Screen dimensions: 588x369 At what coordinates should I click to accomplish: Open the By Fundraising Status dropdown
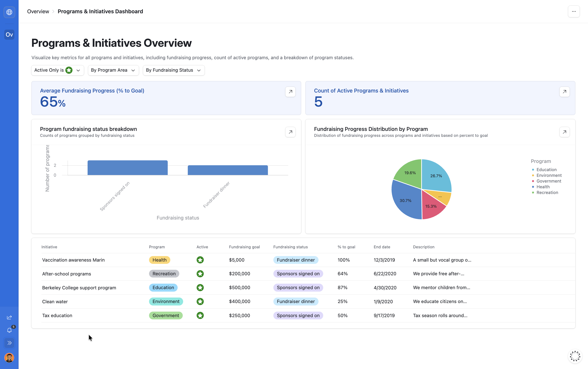(x=174, y=70)
